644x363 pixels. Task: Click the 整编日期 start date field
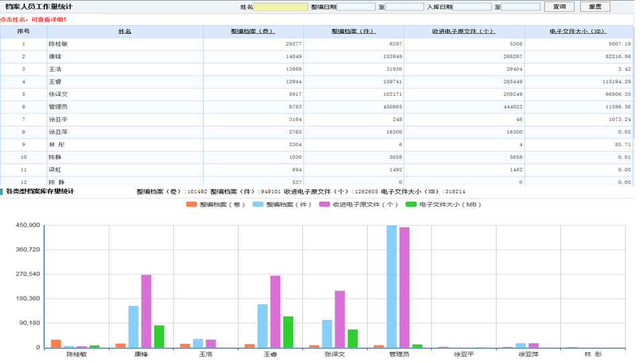356,7
